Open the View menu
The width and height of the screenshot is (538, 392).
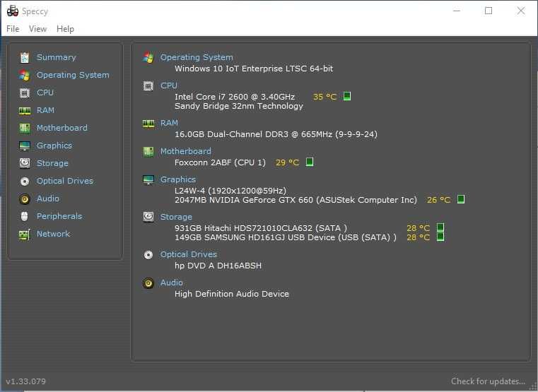(37, 29)
